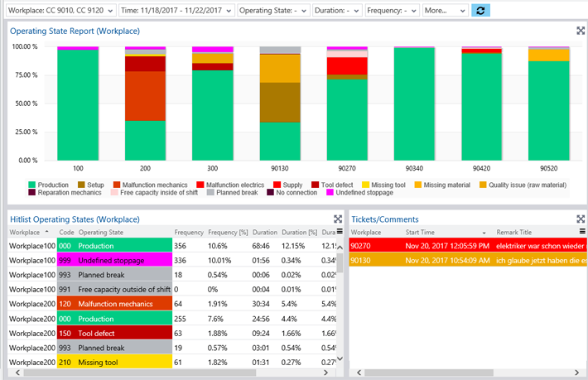
Task: Select Workplace100 Undefined stoppage row
Action: pos(172,260)
